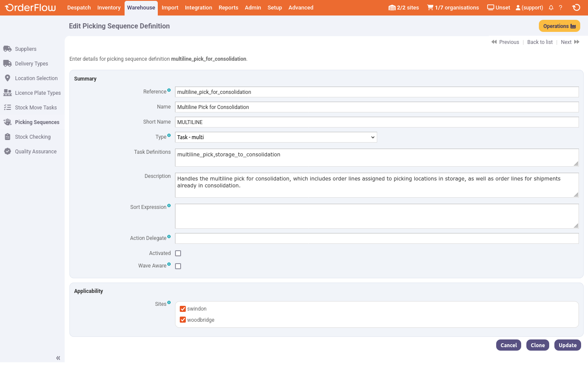
Task: Switch to the Reports menu tab
Action: [228, 8]
